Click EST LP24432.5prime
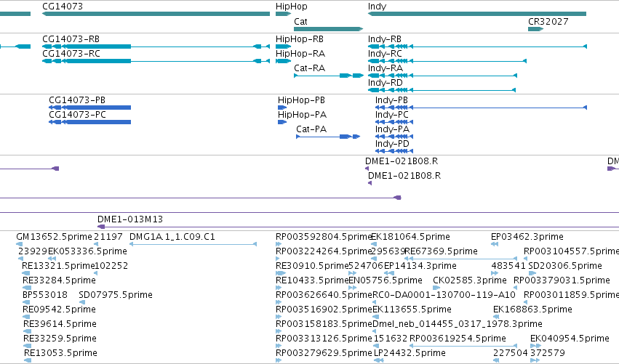The width and height of the screenshot is (619, 364). coord(410,353)
